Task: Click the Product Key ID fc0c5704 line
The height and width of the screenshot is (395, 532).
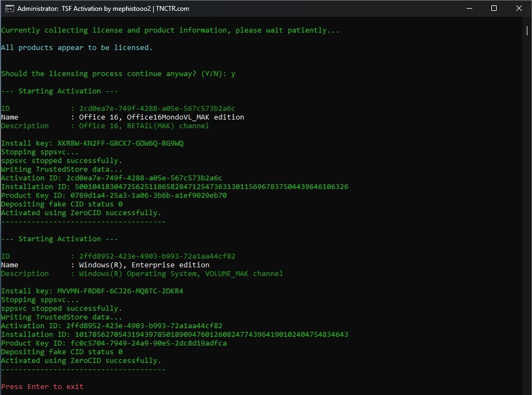Action: (x=114, y=343)
